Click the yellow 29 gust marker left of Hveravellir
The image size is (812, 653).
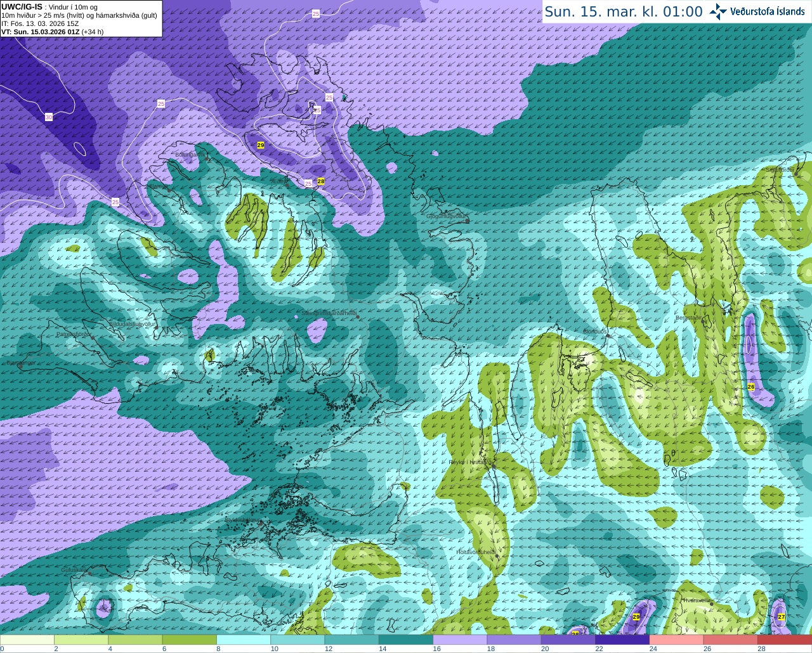pos(636,617)
